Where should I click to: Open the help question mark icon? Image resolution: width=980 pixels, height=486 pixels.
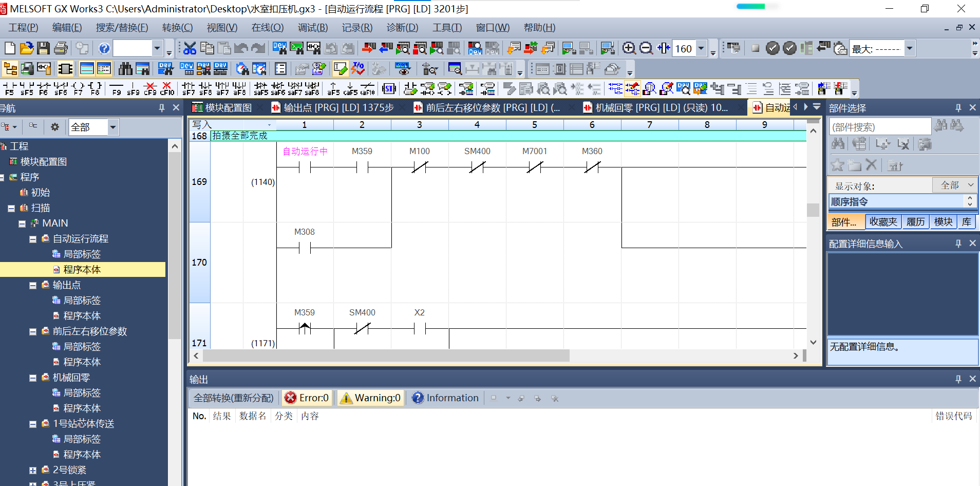[104, 48]
